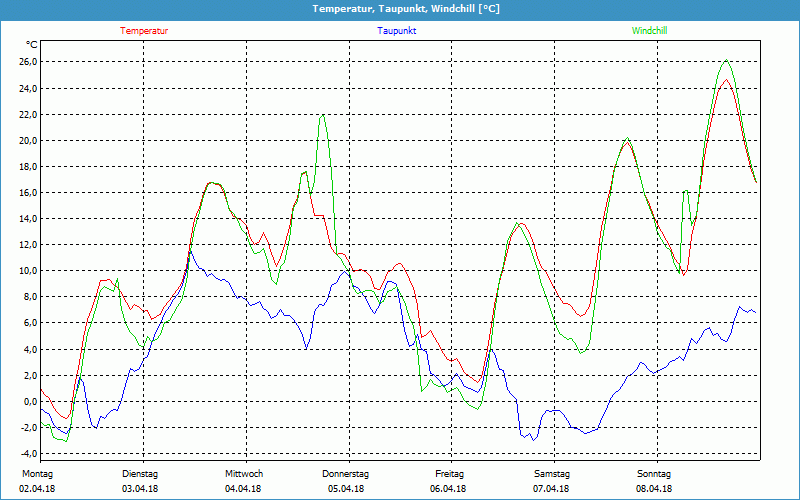Click the 4,0 y-axis value
The image size is (800, 500).
30,349
